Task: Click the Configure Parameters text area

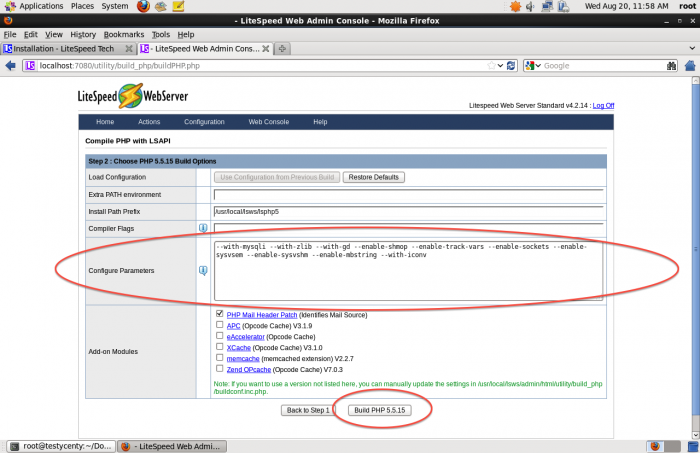Action: click(408, 270)
